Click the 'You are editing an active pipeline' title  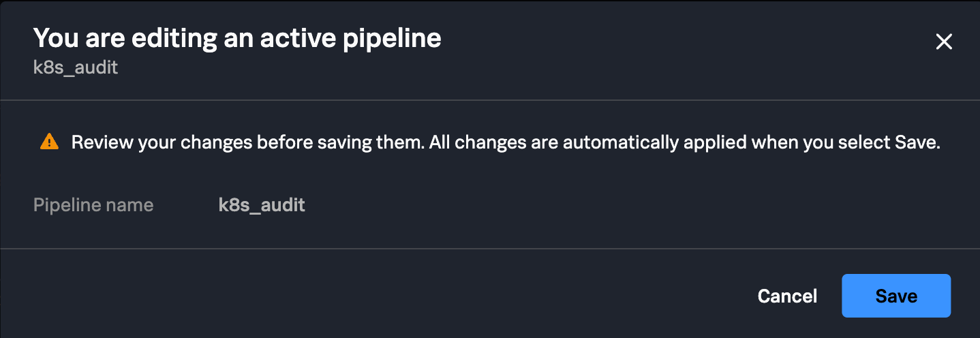pyautogui.click(x=237, y=38)
